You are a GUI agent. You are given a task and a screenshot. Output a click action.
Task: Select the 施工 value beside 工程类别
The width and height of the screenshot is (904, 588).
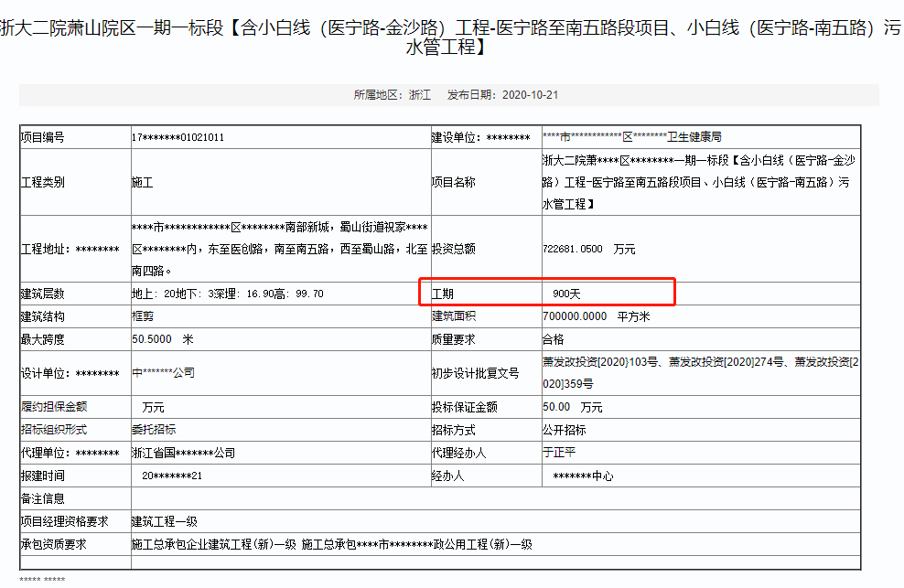pos(142,182)
